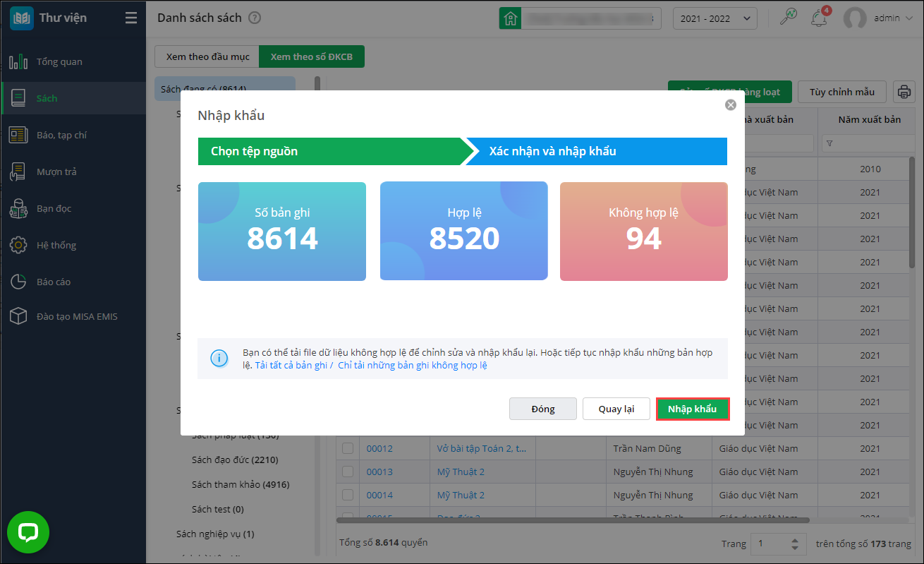Image resolution: width=924 pixels, height=564 pixels.
Task: Click the Không hợp lệ 94 card
Action: (x=644, y=232)
